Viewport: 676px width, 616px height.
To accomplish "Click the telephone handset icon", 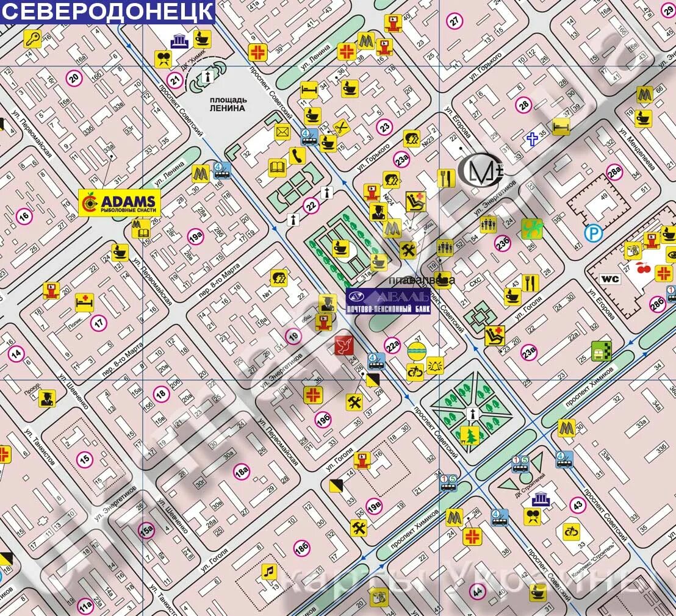I will (297, 156).
